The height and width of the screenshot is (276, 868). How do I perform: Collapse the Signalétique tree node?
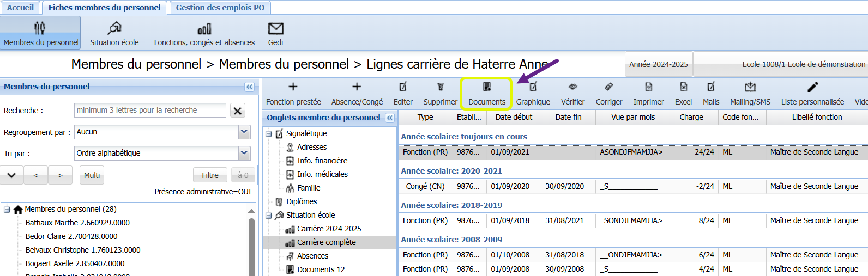tap(269, 134)
